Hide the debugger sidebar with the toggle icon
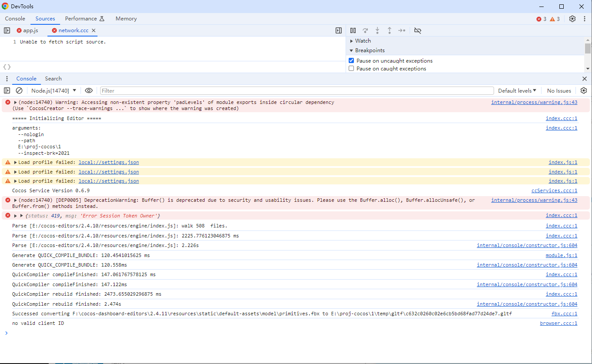 (339, 30)
